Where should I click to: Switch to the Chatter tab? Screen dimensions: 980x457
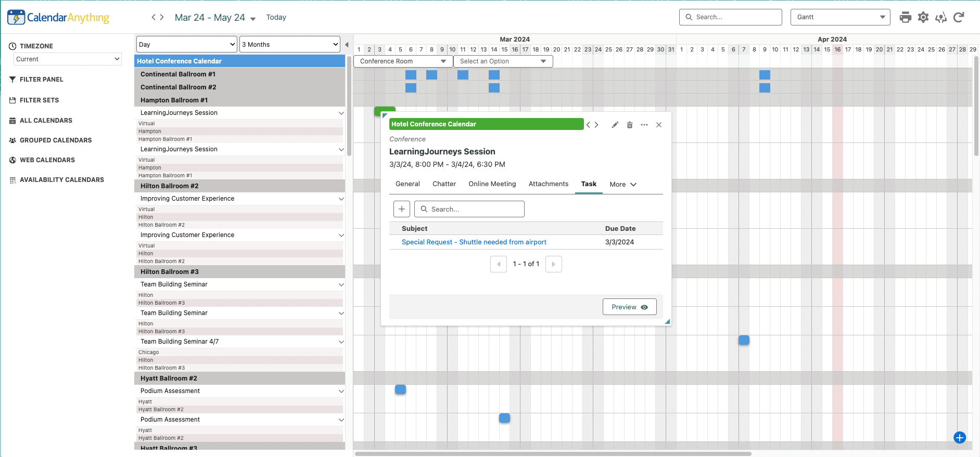[444, 184]
